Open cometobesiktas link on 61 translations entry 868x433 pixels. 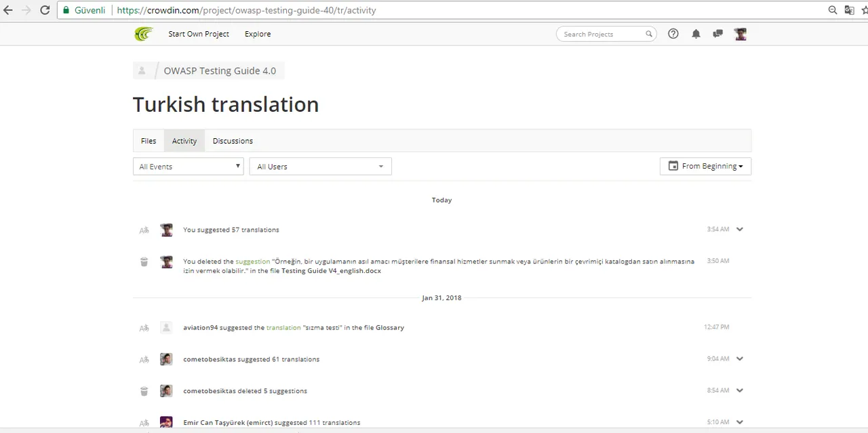click(210, 360)
